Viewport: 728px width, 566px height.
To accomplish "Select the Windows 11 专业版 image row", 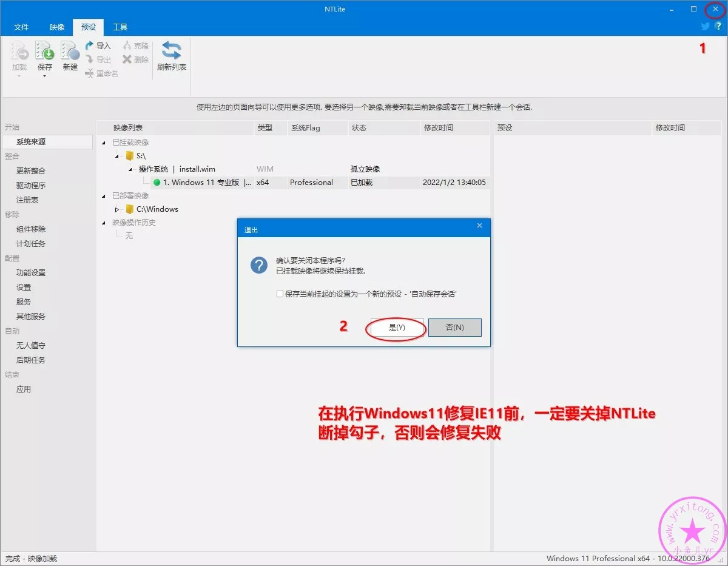I will coord(206,183).
